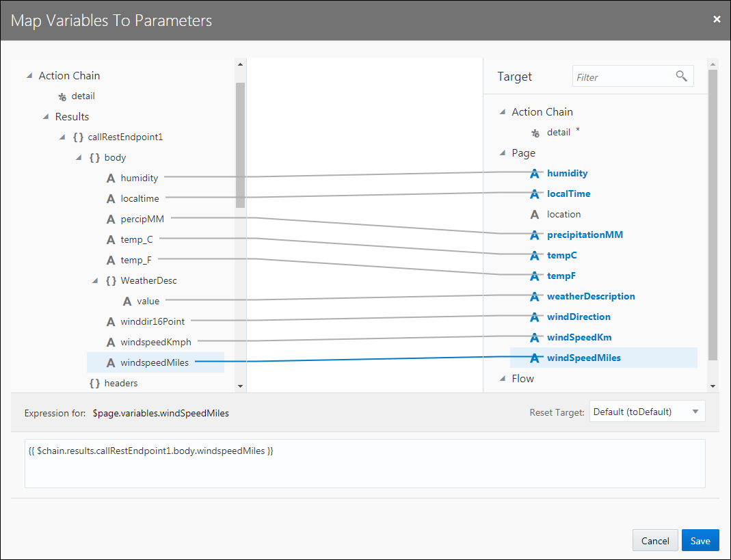Select the tempC target variable

point(561,255)
